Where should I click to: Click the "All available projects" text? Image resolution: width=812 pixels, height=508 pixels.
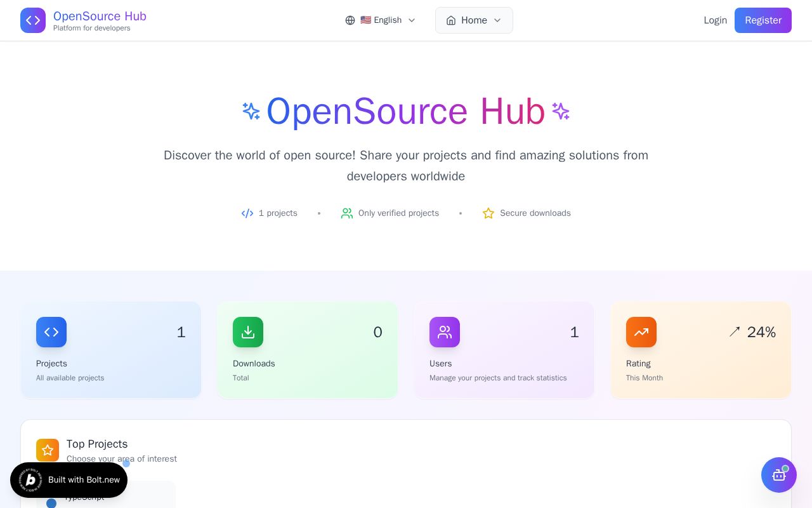[70, 378]
